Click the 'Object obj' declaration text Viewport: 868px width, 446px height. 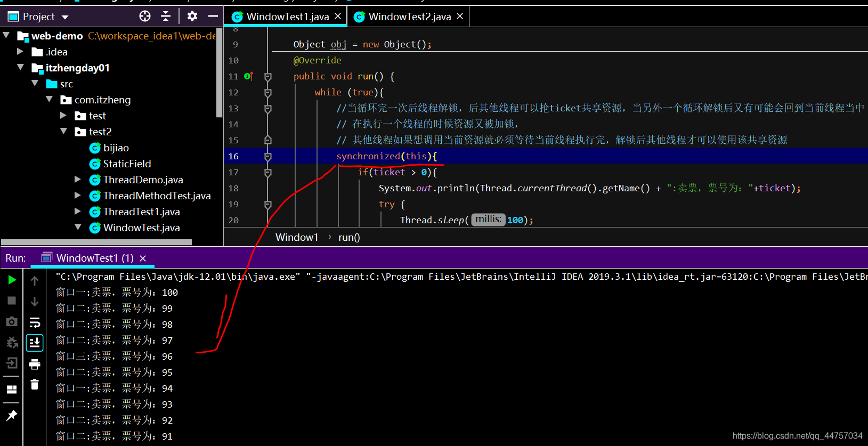pyautogui.click(x=320, y=45)
